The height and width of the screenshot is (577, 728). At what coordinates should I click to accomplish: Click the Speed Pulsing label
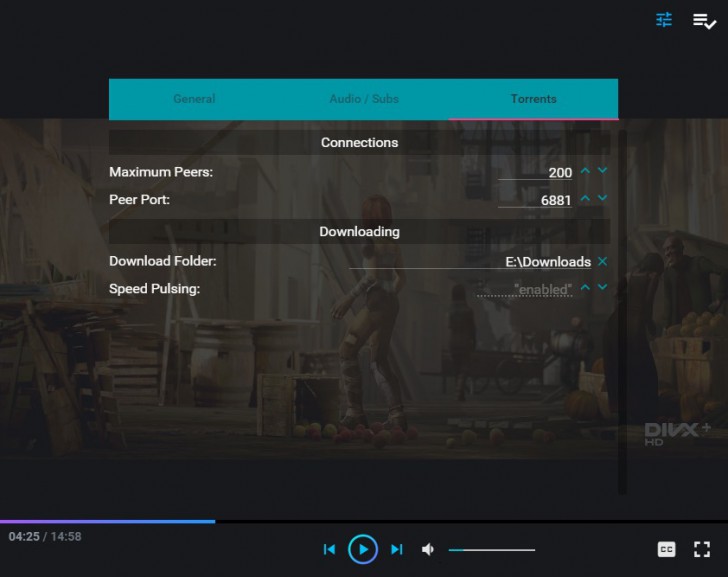click(155, 289)
